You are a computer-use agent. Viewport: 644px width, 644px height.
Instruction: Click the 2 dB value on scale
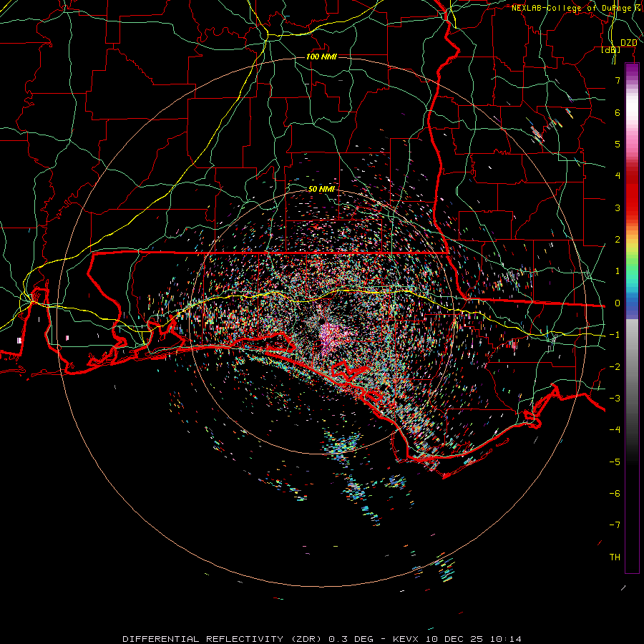[618, 240]
